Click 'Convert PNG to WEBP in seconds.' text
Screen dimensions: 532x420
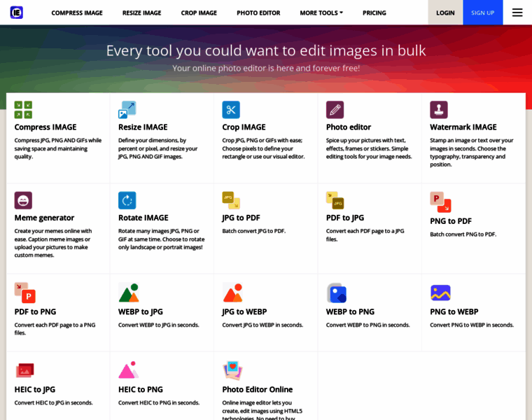click(x=472, y=325)
